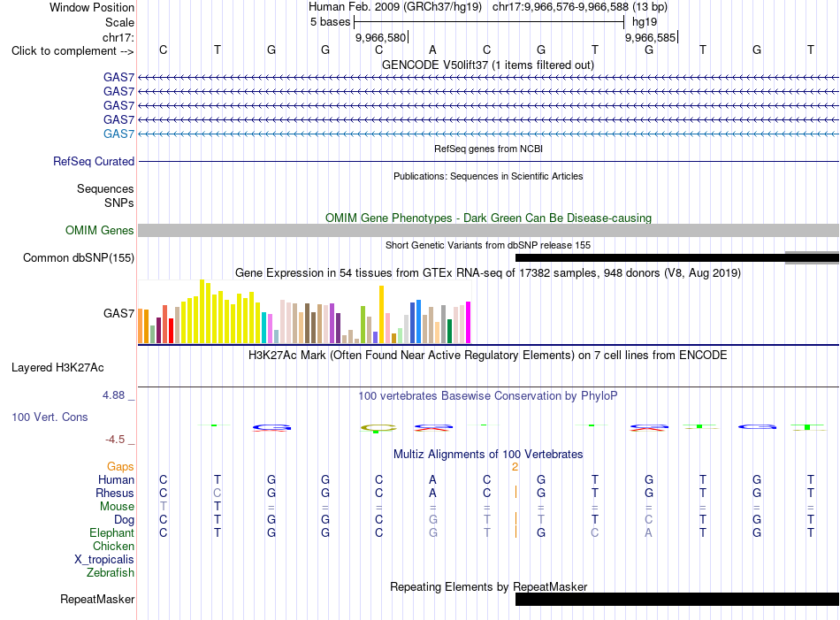Click the '100 Vert. Cons' track label

[50, 417]
